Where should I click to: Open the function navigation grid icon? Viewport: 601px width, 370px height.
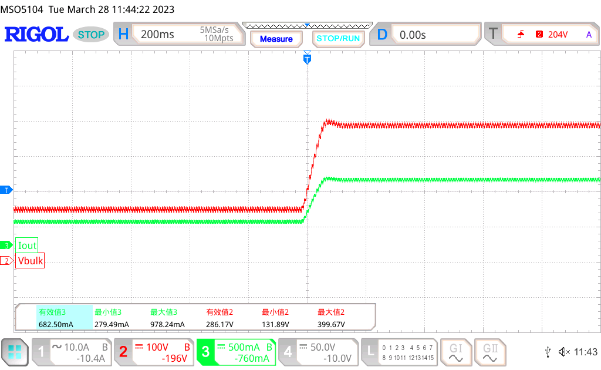point(15,352)
